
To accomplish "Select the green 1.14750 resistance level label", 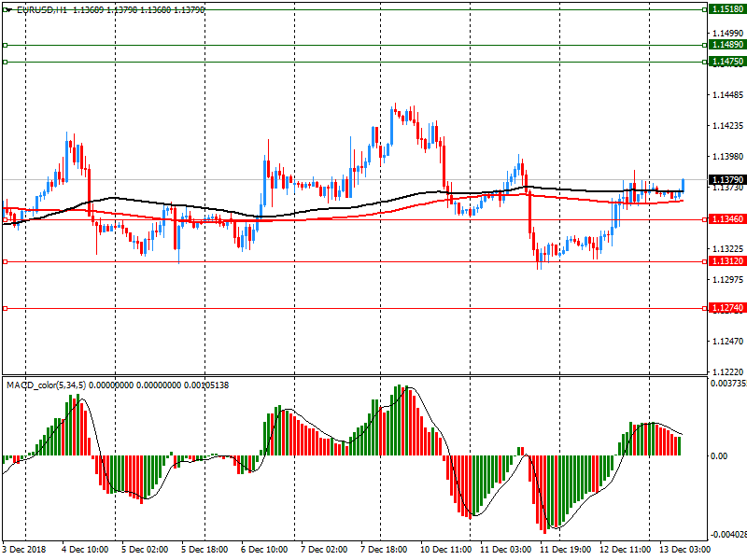I will pos(726,62).
